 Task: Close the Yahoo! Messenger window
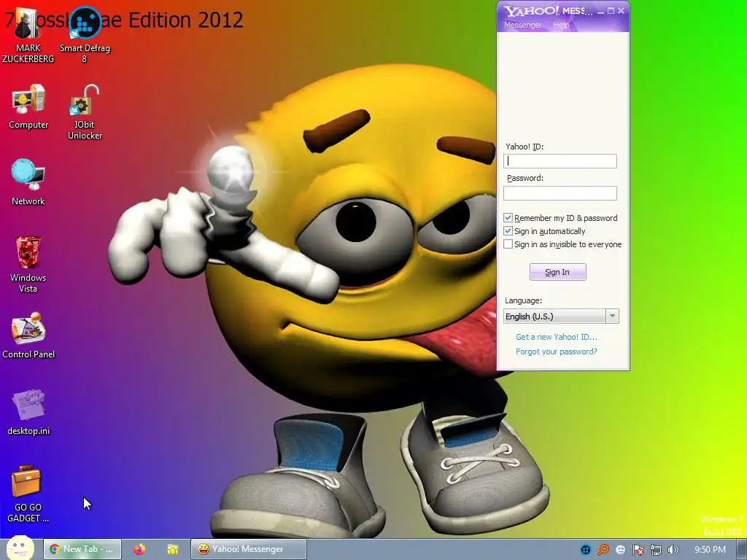pyautogui.click(x=621, y=11)
